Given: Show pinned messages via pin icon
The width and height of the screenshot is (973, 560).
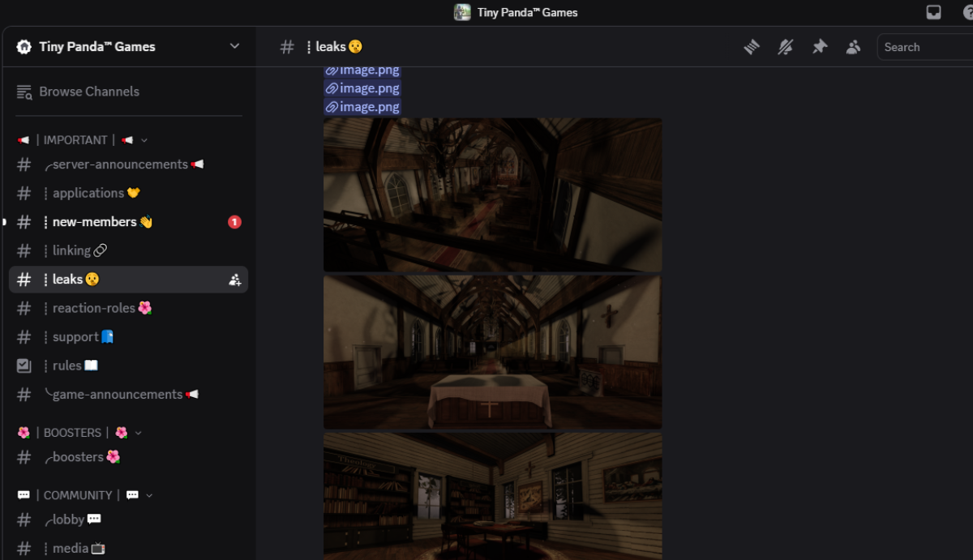Looking at the screenshot, I should (x=820, y=47).
